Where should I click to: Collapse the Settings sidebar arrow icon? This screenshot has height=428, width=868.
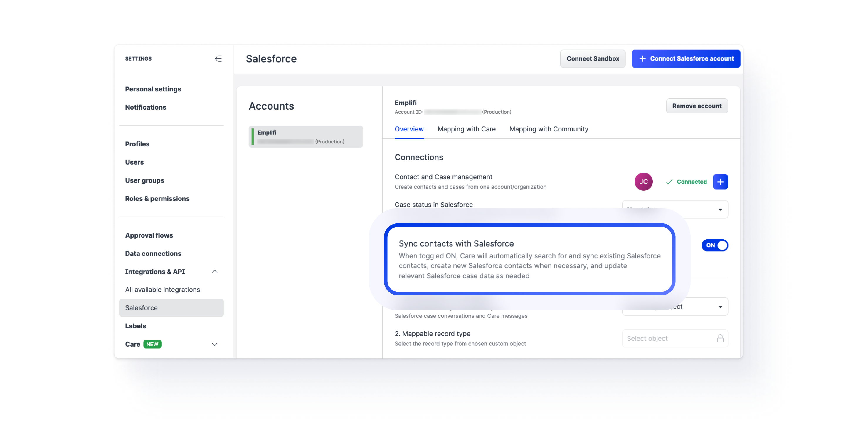pos(218,59)
